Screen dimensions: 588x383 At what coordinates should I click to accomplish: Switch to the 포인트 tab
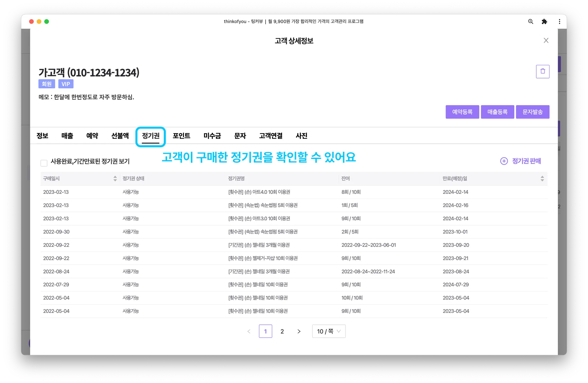click(181, 136)
